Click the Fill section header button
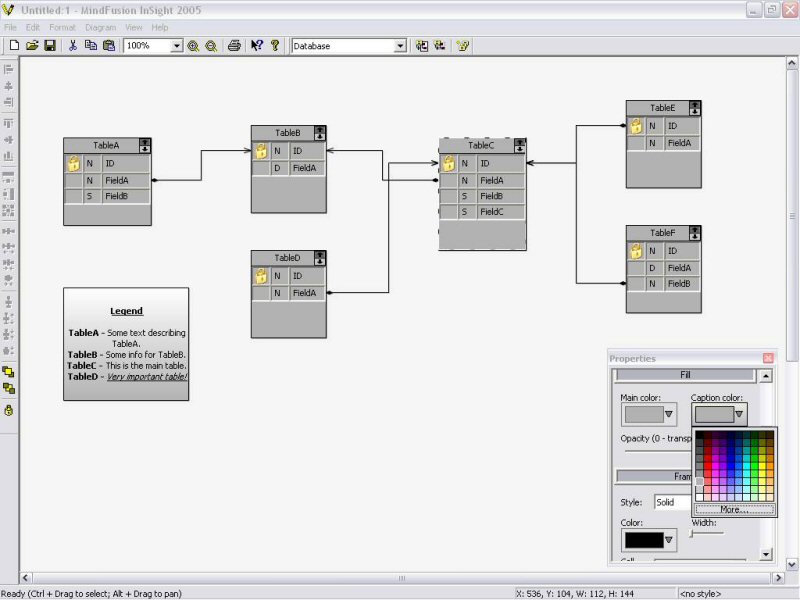Image resolution: width=800 pixels, height=600 pixels. pos(685,375)
